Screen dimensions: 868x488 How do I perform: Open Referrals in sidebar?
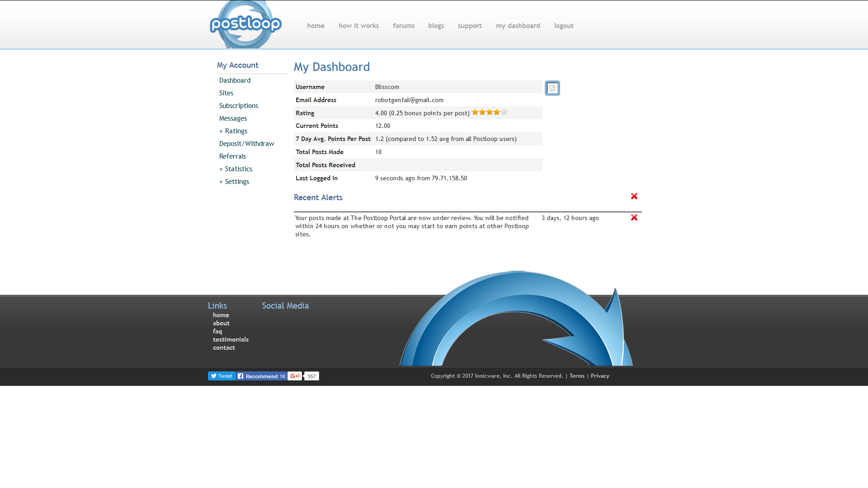tap(232, 156)
